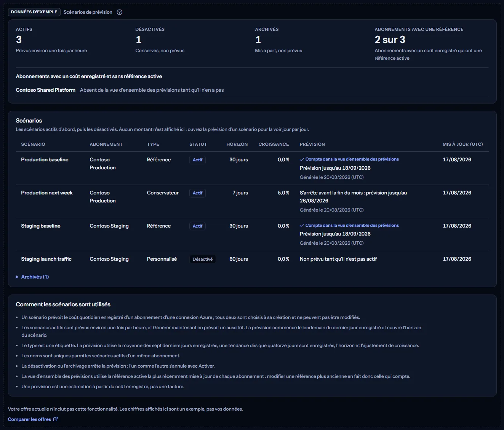Image resolution: width=504 pixels, height=430 pixels.
Task: Click the Désactivé badge for Staging launch traffic
Action: coord(203,259)
